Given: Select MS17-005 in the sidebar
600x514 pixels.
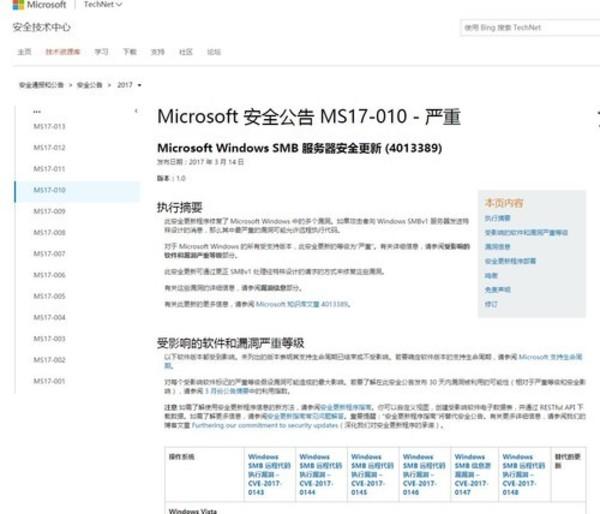Looking at the screenshot, I should 49,296.
